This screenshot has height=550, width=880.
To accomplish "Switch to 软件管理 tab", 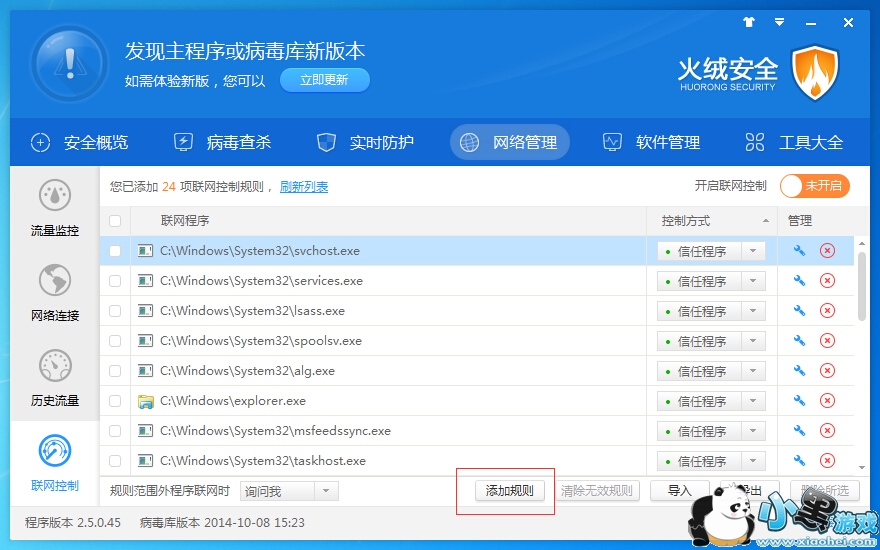I will (x=652, y=142).
